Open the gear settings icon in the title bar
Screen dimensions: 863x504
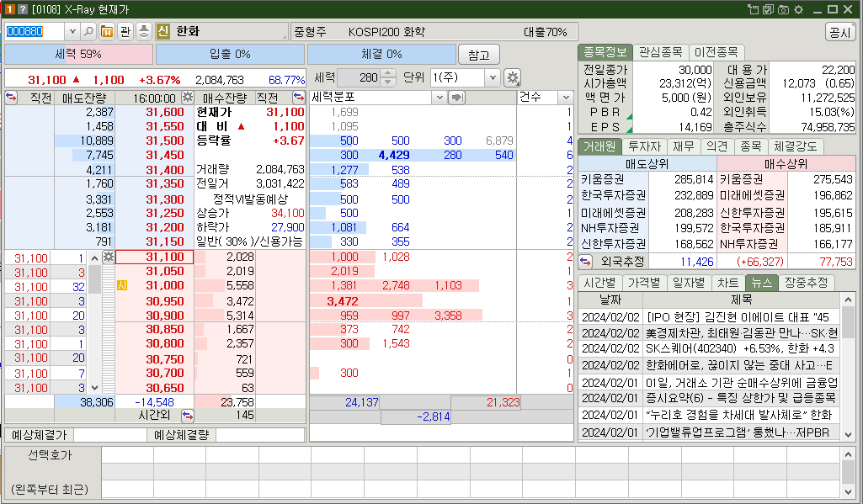[x=799, y=9]
